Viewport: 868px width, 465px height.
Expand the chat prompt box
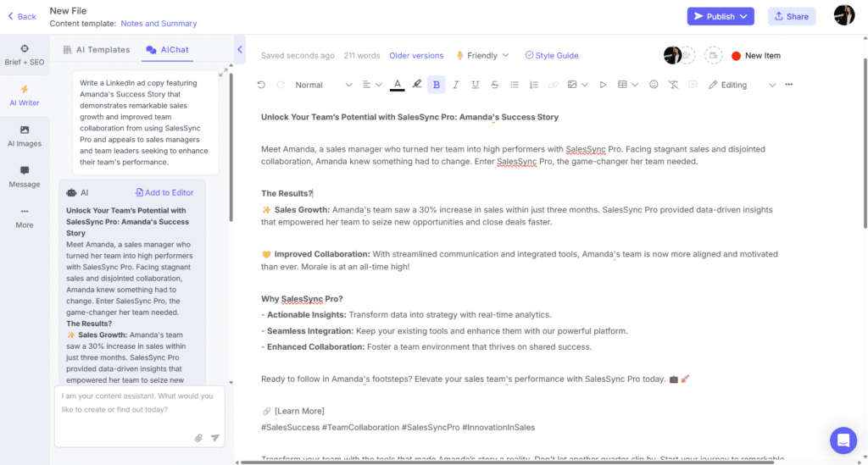[223, 73]
